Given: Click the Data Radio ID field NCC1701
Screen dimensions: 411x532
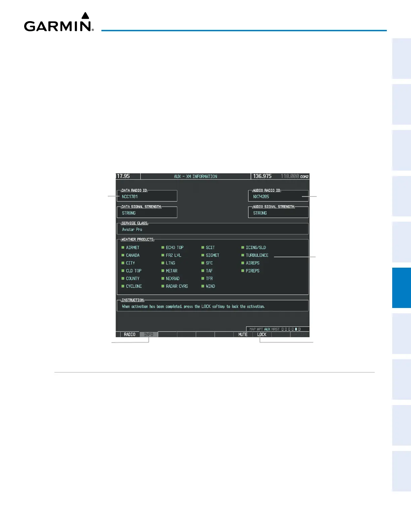Looking at the screenshot, I should click(x=147, y=196).
